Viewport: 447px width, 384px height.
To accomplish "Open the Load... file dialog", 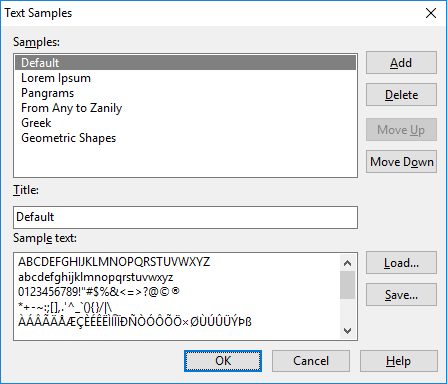I will [401, 263].
